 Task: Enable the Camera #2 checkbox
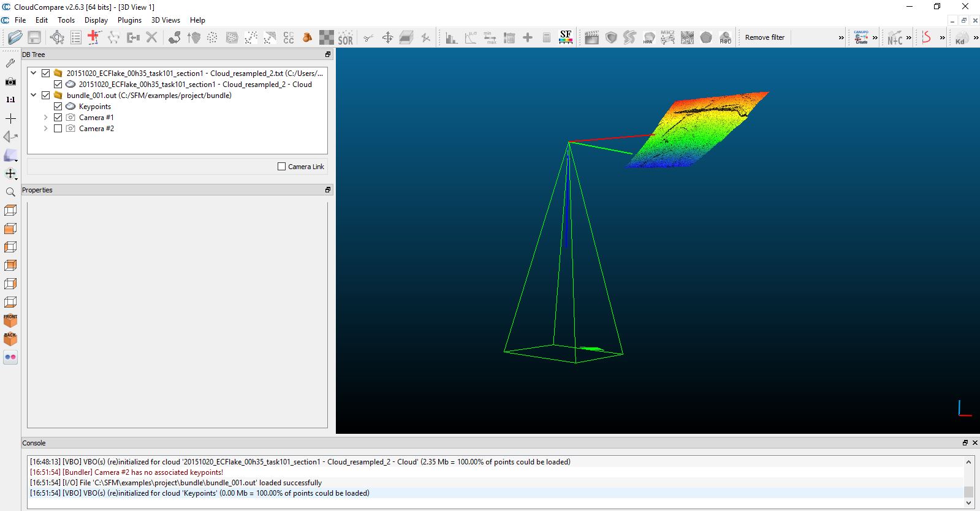[x=58, y=129]
